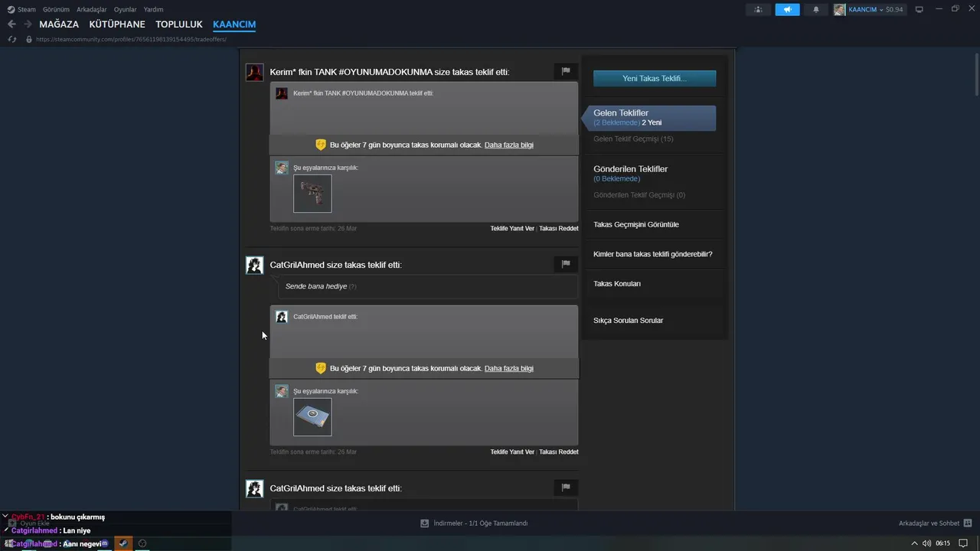Select 'Gönderilen Teklifler'

click(631, 169)
